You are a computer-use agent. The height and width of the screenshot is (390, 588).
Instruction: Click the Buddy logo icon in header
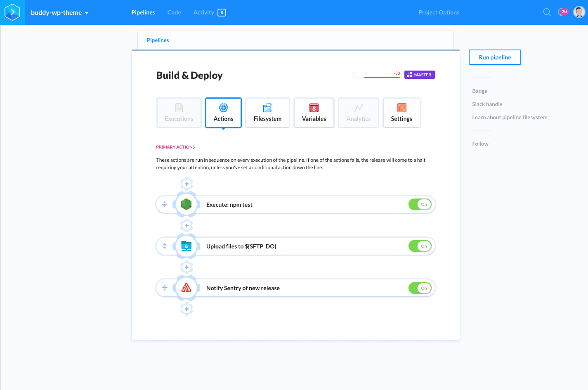(x=12, y=12)
